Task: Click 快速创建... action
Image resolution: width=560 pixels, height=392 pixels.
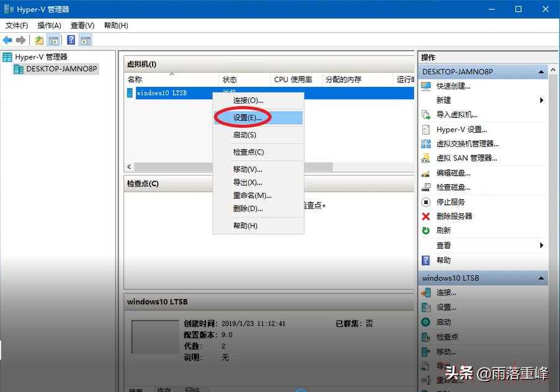Action: (x=453, y=86)
